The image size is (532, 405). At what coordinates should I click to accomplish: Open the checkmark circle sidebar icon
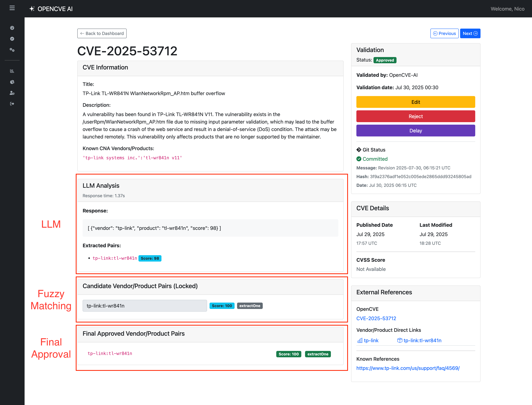point(12,39)
